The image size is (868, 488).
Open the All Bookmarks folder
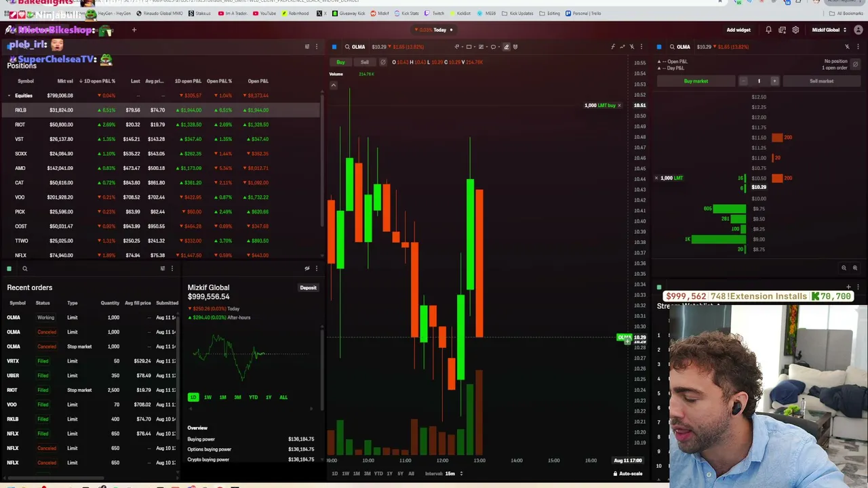[x=846, y=14]
